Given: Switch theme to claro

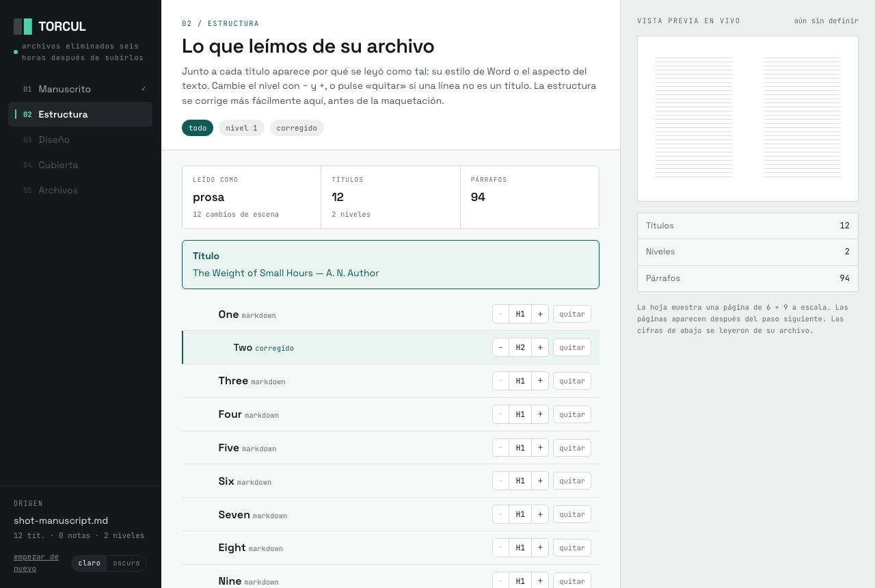Looking at the screenshot, I should [x=89, y=563].
